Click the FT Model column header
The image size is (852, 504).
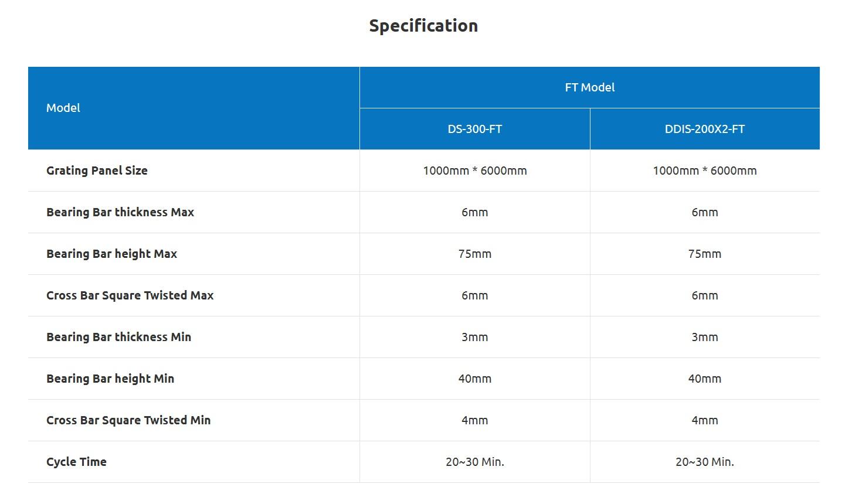[x=589, y=87]
